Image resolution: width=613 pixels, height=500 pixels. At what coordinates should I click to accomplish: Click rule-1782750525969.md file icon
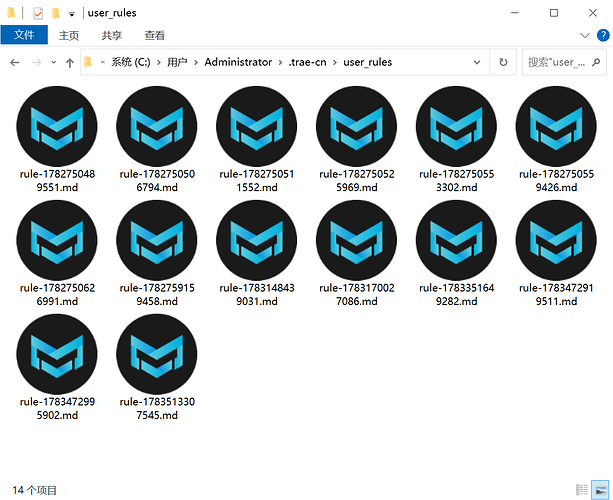(x=357, y=126)
